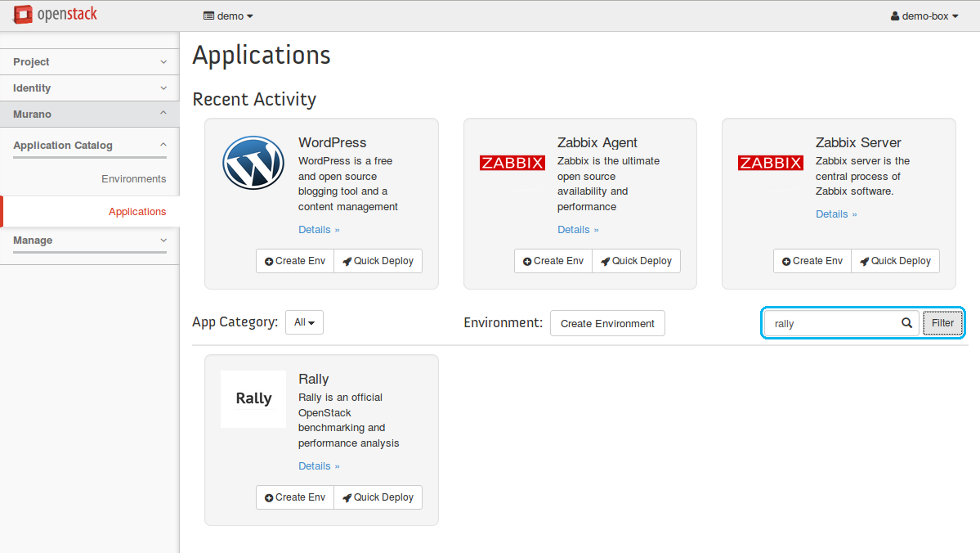Collapse the Murano sidebar section

(89, 115)
